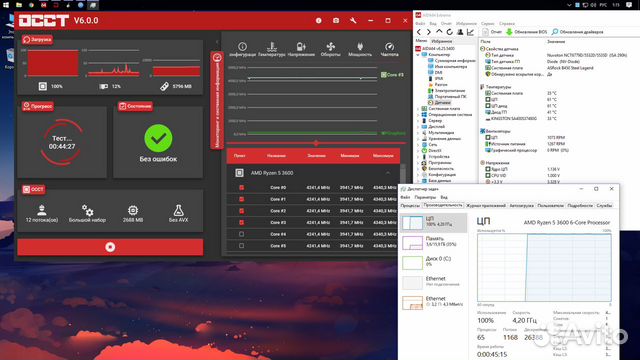Open Файл menu in AIDA64
The height and width of the screenshot is (360, 640).
click(420, 24)
